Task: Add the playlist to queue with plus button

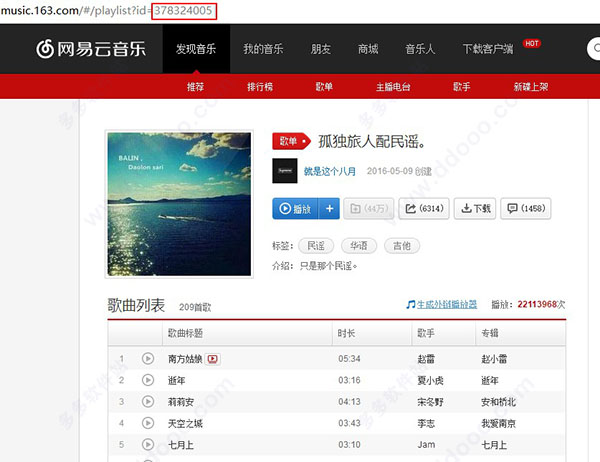Action: (x=329, y=209)
